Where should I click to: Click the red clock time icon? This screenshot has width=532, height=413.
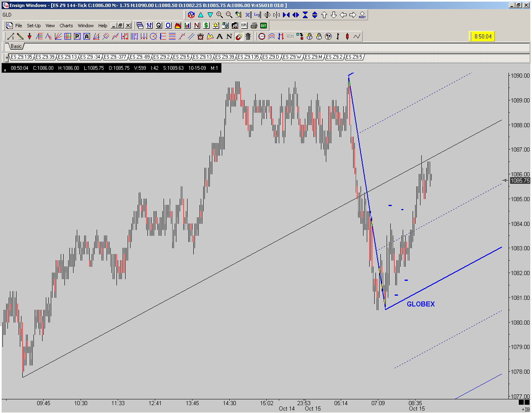262,36
